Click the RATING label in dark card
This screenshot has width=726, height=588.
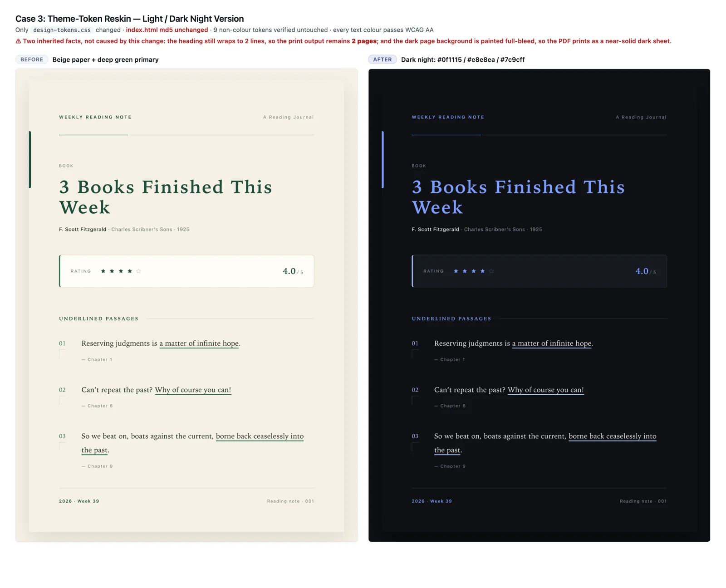pos(433,271)
